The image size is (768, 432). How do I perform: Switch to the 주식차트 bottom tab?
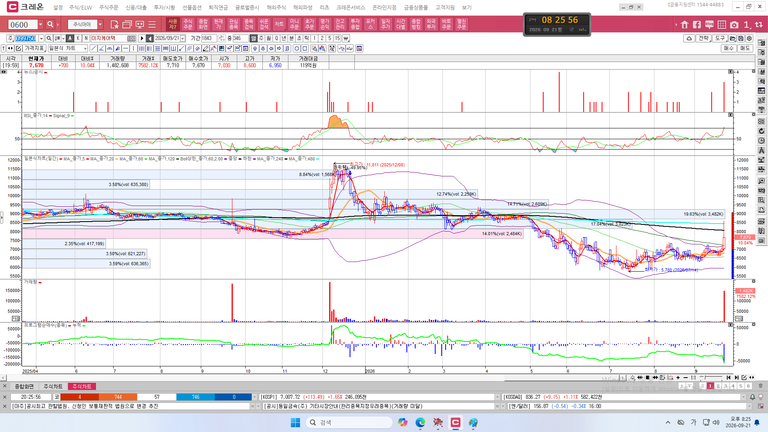(x=53, y=386)
